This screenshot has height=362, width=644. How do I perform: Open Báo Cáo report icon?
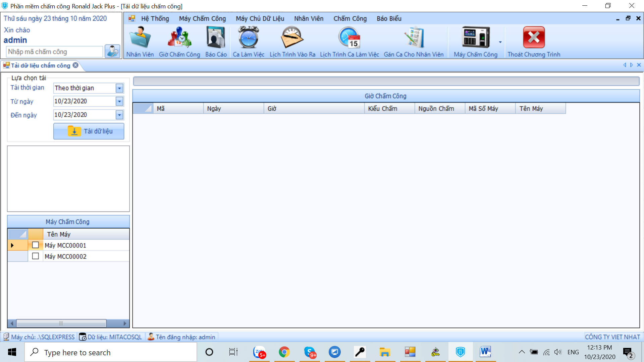click(216, 38)
